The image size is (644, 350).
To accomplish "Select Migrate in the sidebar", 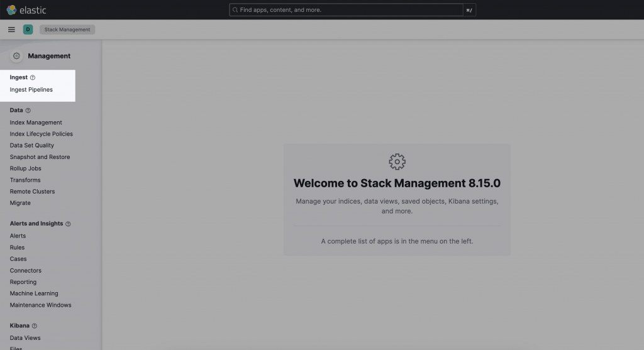I will pyautogui.click(x=20, y=203).
